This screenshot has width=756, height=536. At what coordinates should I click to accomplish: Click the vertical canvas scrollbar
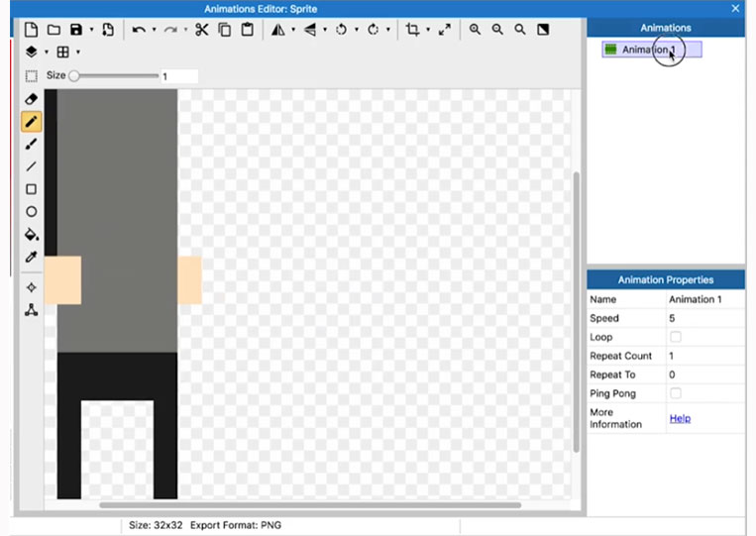coord(576,312)
